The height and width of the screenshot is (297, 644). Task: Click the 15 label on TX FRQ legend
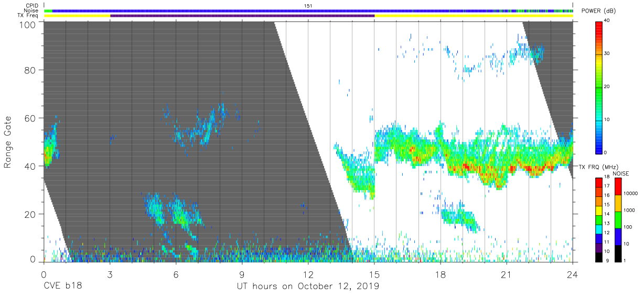tap(607, 204)
